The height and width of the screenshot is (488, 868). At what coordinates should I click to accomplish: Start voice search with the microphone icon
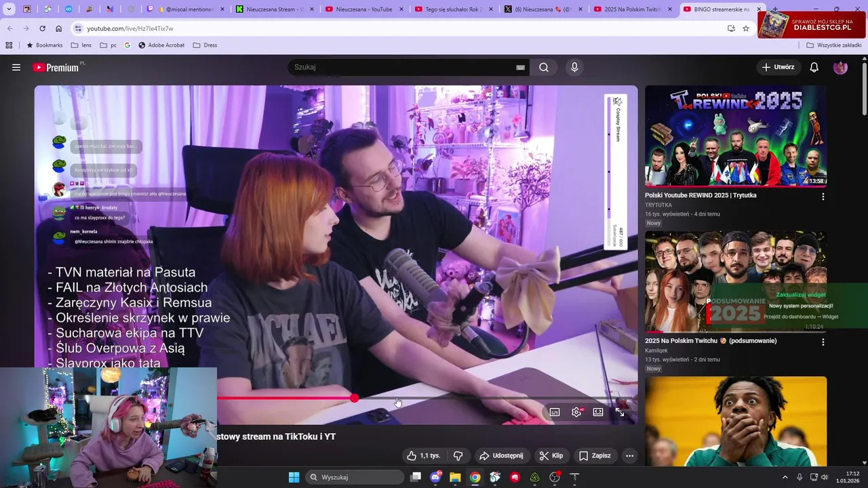(x=574, y=67)
